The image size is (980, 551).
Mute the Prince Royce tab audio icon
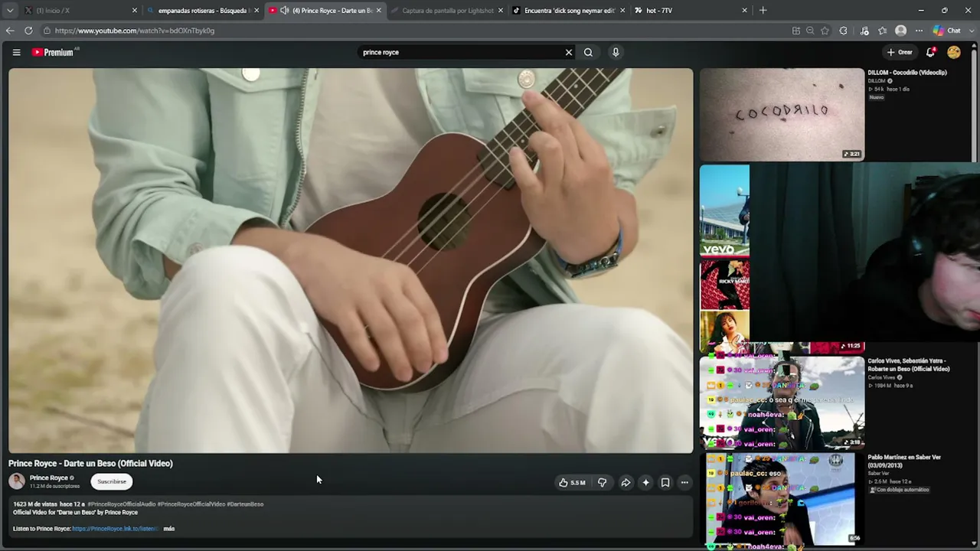(x=285, y=11)
